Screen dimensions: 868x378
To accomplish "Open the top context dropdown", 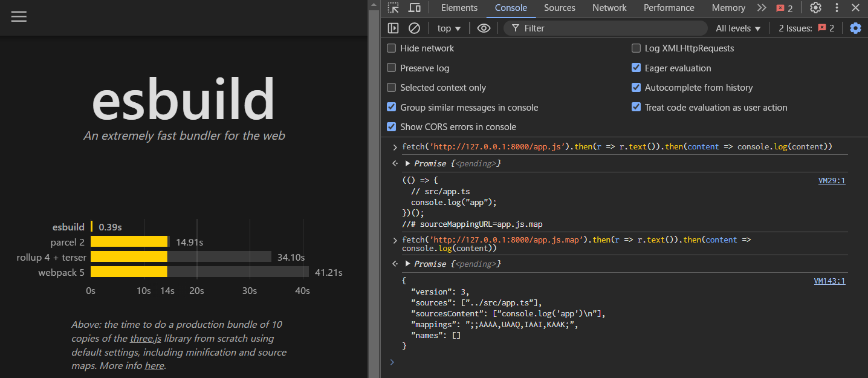I will coord(449,28).
